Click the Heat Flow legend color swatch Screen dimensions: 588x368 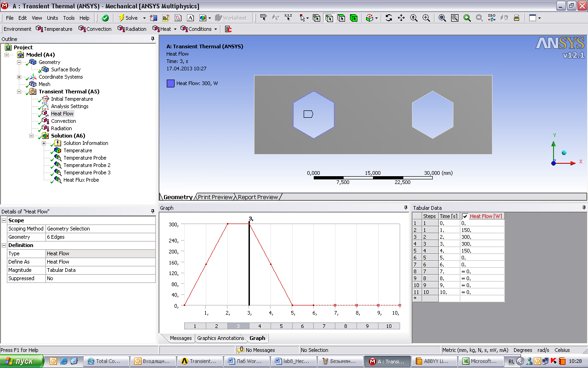[170, 84]
